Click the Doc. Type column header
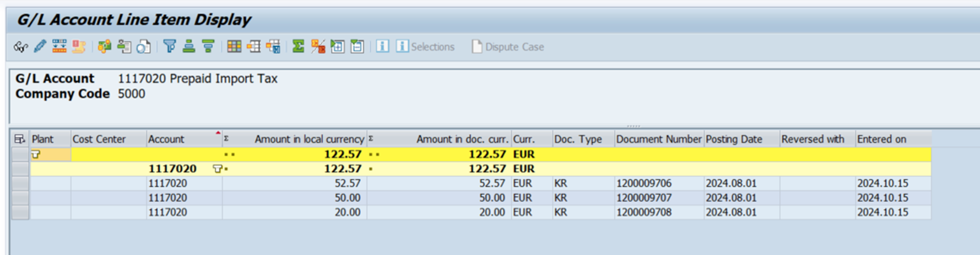Screen dimensions: 980x255 click(583, 139)
